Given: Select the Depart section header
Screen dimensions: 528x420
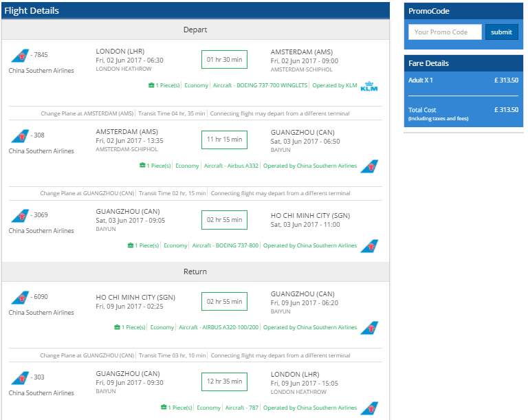Looking at the screenshot, I should coord(195,30).
